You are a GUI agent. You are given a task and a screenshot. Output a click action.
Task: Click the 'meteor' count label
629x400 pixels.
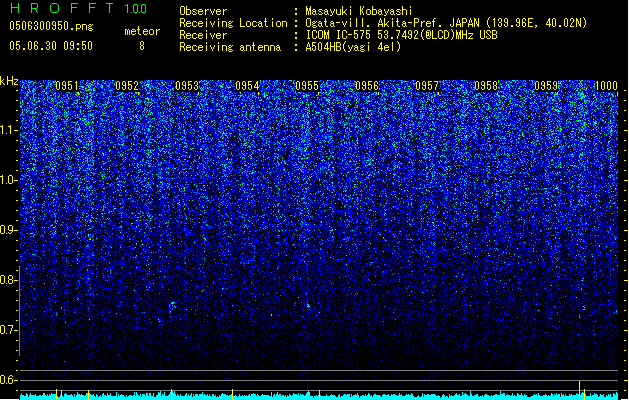coord(142,31)
